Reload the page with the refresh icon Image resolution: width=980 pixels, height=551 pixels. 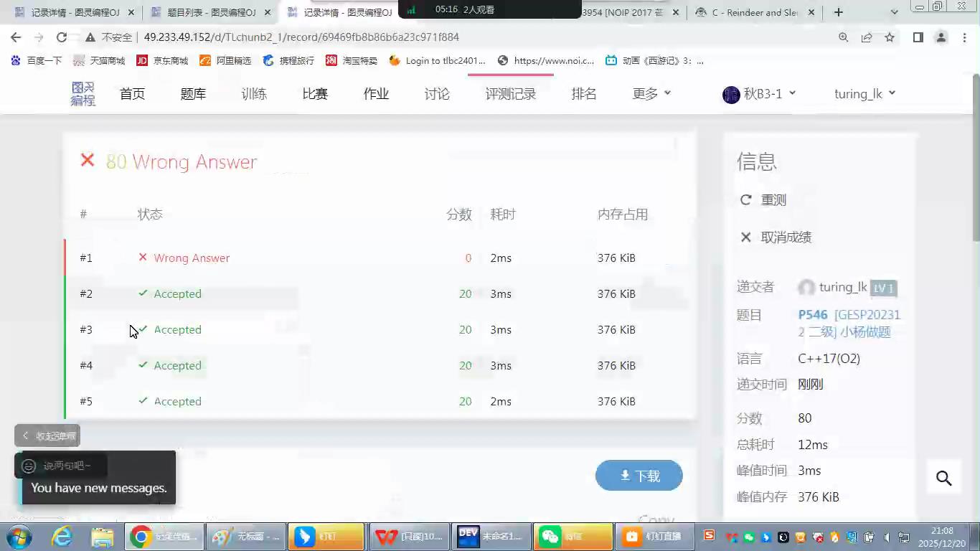click(x=62, y=37)
